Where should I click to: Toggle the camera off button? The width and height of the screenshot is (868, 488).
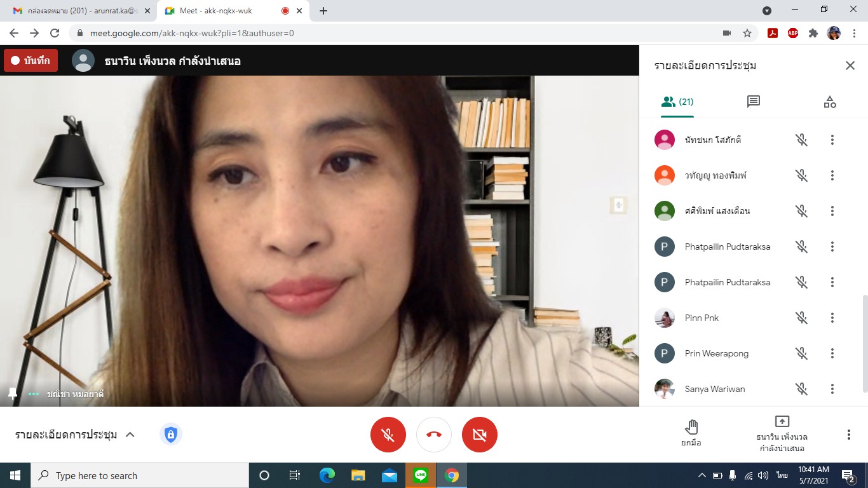(x=479, y=435)
